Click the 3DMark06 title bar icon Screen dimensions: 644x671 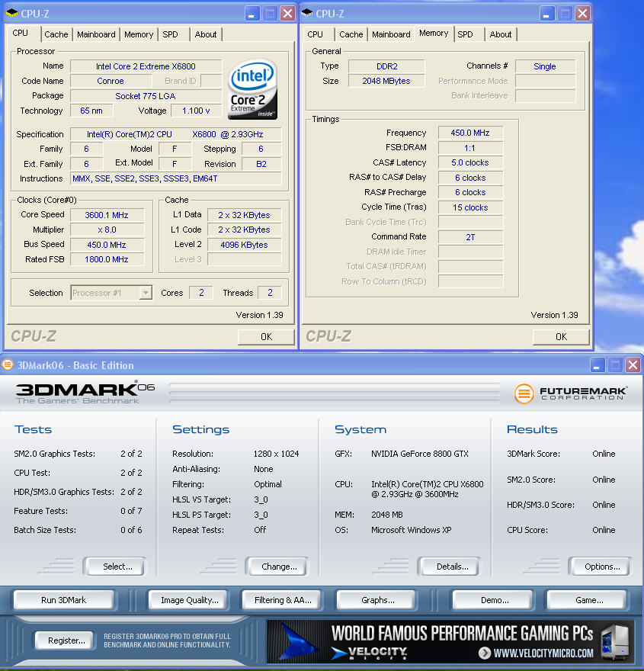click(x=8, y=365)
